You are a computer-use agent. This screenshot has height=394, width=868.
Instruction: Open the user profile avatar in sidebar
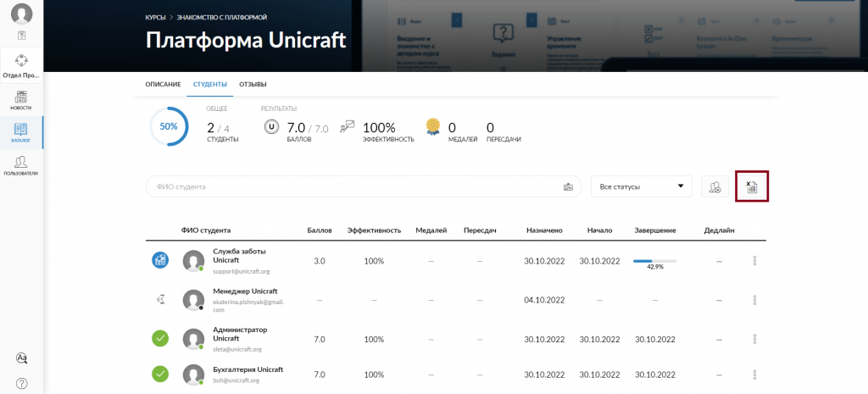[x=21, y=14]
